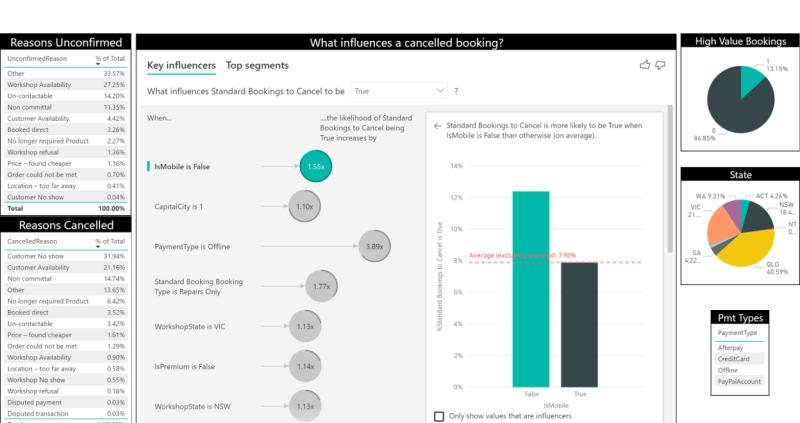This screenshot has width=800, height=423.
Task: Enable 'Only show values that are influencers'
Action: 439,416
